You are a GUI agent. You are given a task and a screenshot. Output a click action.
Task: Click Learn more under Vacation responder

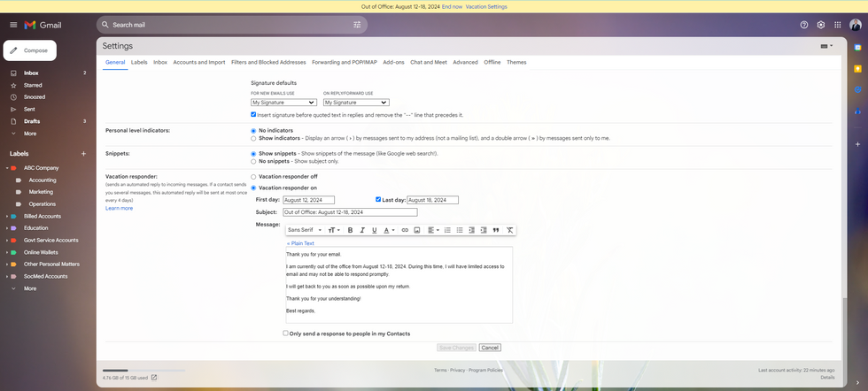click(x=119, y=209)
